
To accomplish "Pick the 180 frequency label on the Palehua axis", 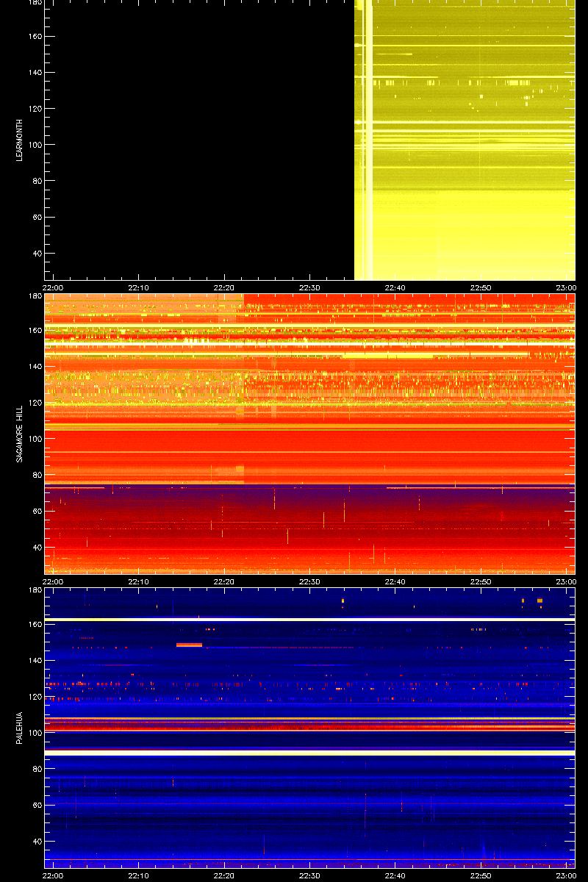I will (x=35, y=590).
